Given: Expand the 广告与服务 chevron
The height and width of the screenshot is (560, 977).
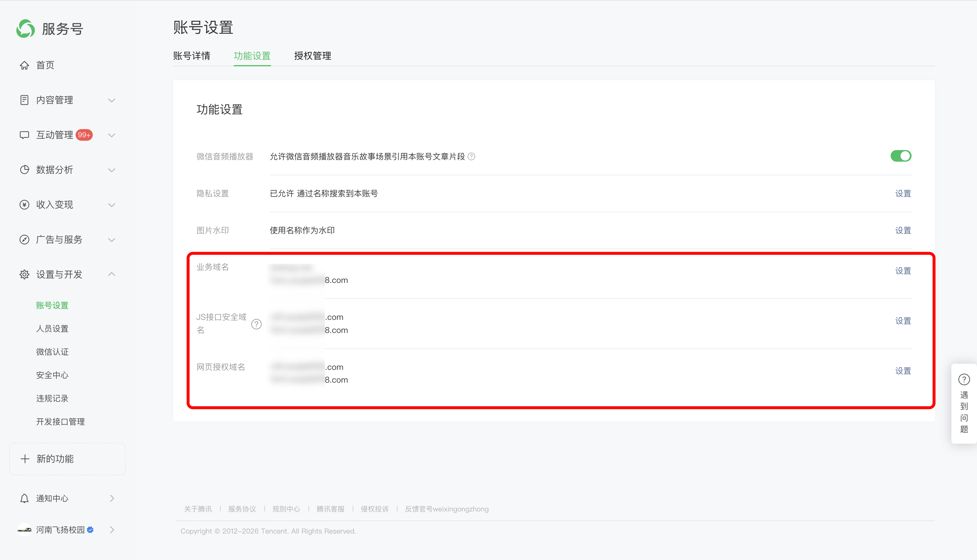Looking at the screenshot, I should [x=112, y=240].
